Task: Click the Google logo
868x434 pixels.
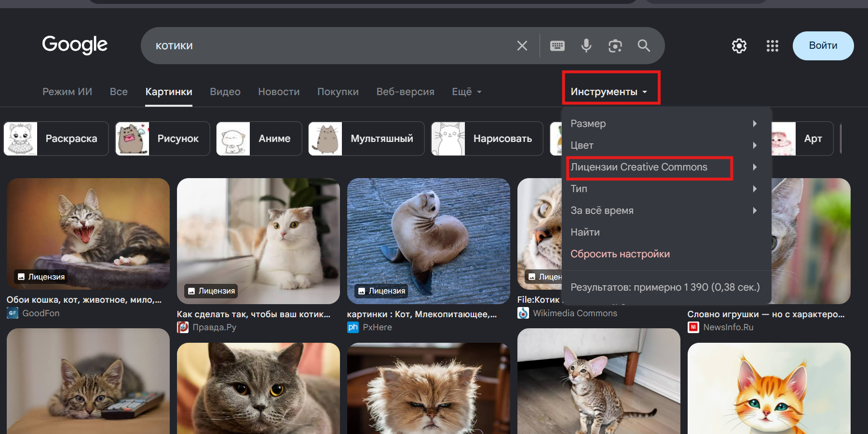Action: (75, 45)
